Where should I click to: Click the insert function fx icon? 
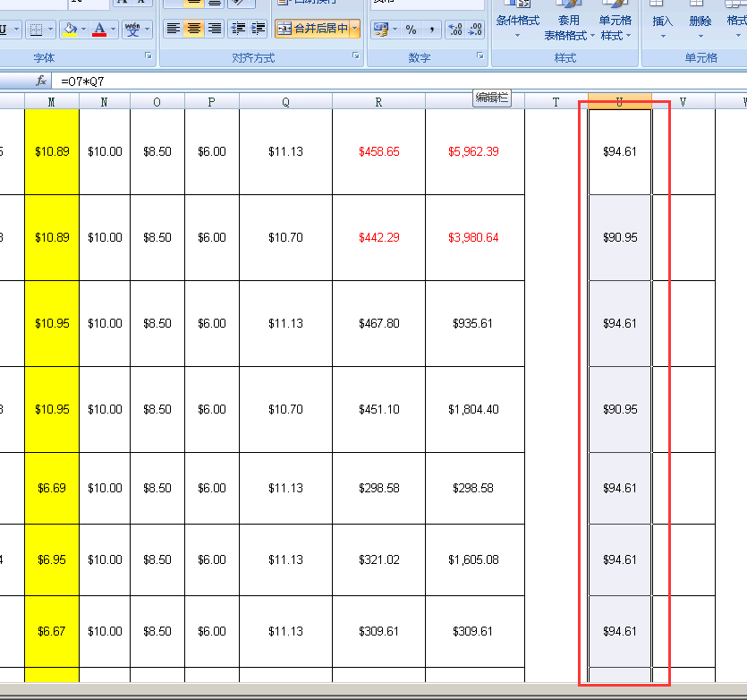(41, 81)
